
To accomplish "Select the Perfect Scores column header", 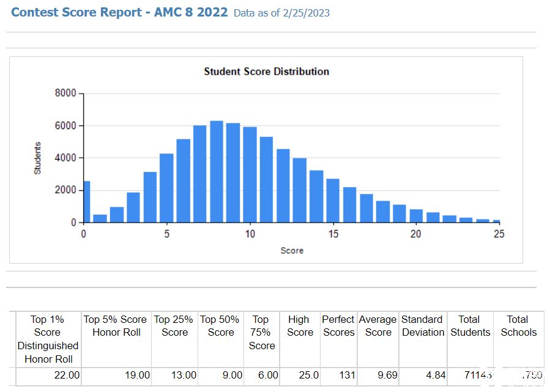I will 338,326.
